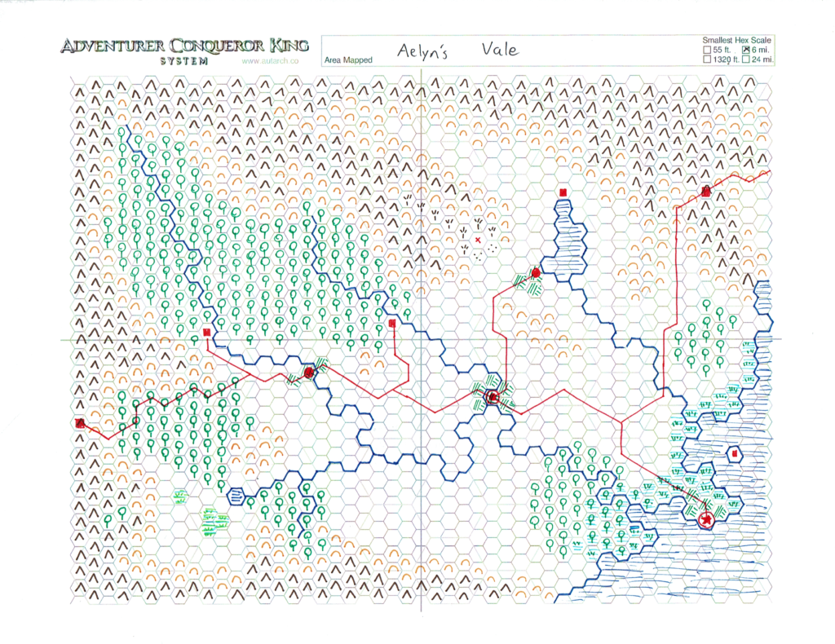The image size is (835, 644).
Task: Check the 1320 ft. hex scale box
Action: (x=706, y=59)
